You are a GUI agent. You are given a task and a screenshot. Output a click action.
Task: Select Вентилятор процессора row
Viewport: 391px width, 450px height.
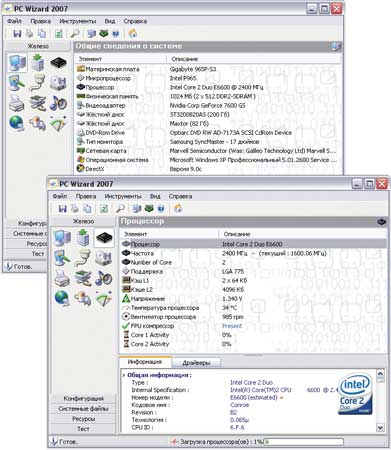253,317
